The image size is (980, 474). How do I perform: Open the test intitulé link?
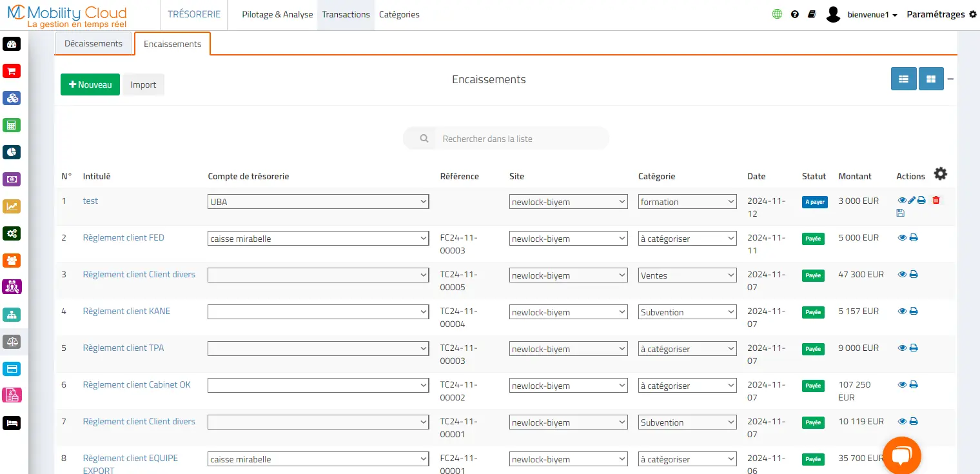[x=90, y=201]
